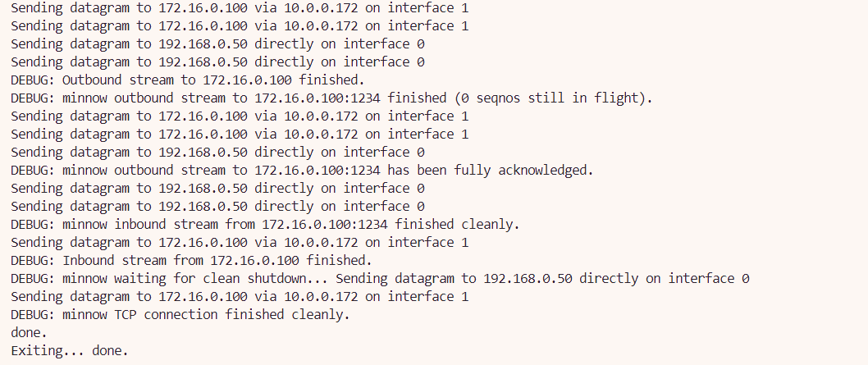Viewport: 868px width, 365px height.
Task: Click the datagram line between the two inbound DEBUG lines
Action: coord(240,243)
